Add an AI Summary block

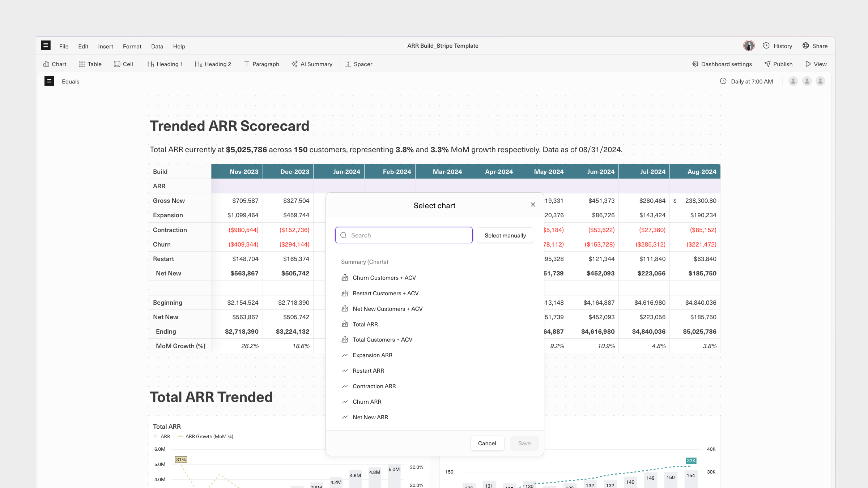pyautogui.click(x=311, y=64)
